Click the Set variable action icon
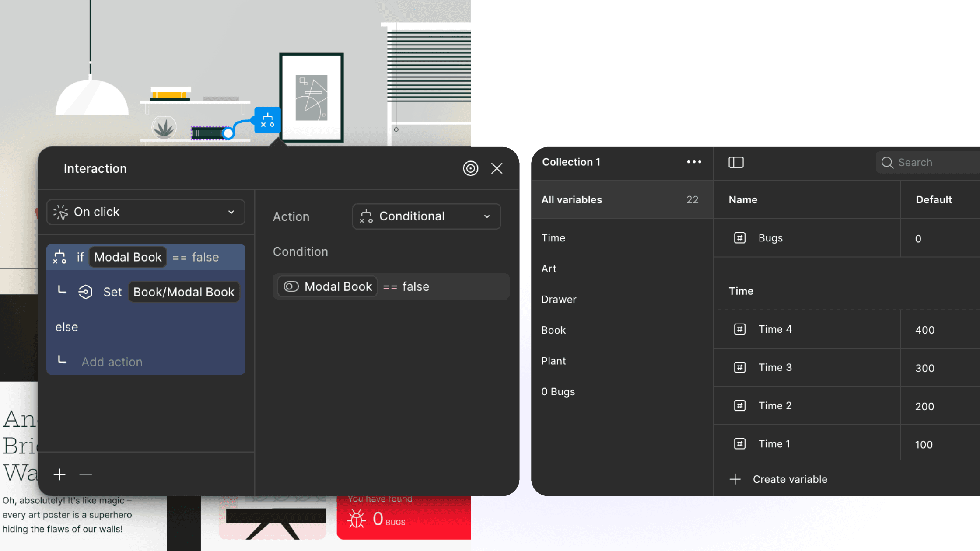980x551 pixels. 85,292
